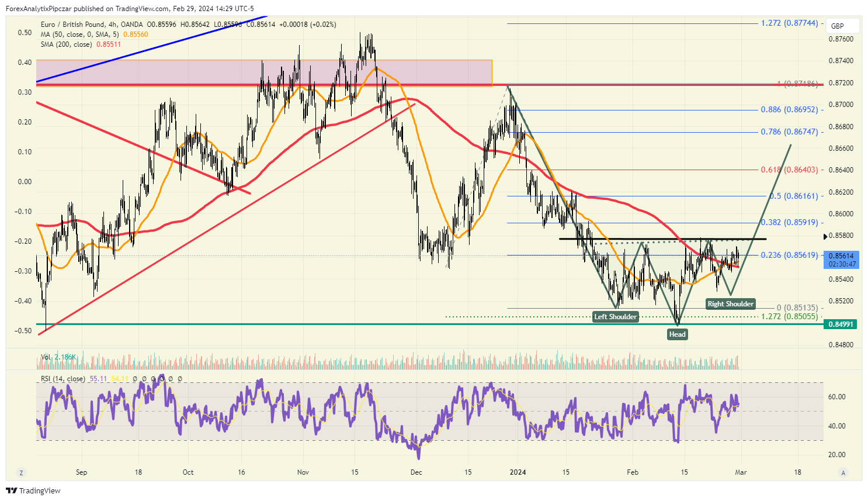
Task: Click the arrow marker beside 0.85800 price
Action: click(x=825, y=236)
